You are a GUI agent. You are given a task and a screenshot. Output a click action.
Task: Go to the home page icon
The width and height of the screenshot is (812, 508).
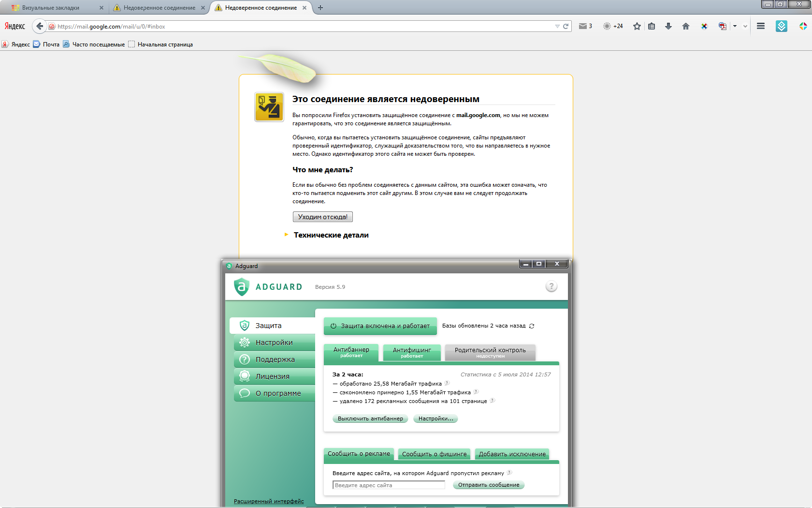[685, 26]
